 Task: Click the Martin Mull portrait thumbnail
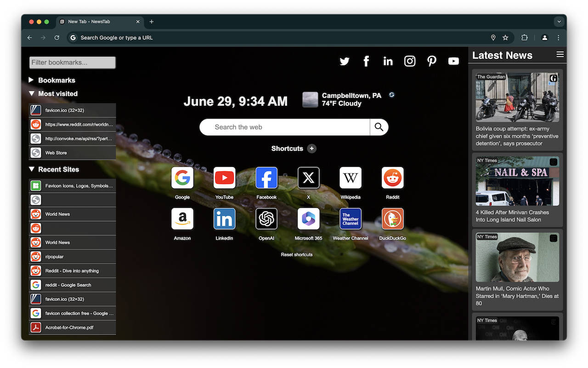[x=517, y=257]
